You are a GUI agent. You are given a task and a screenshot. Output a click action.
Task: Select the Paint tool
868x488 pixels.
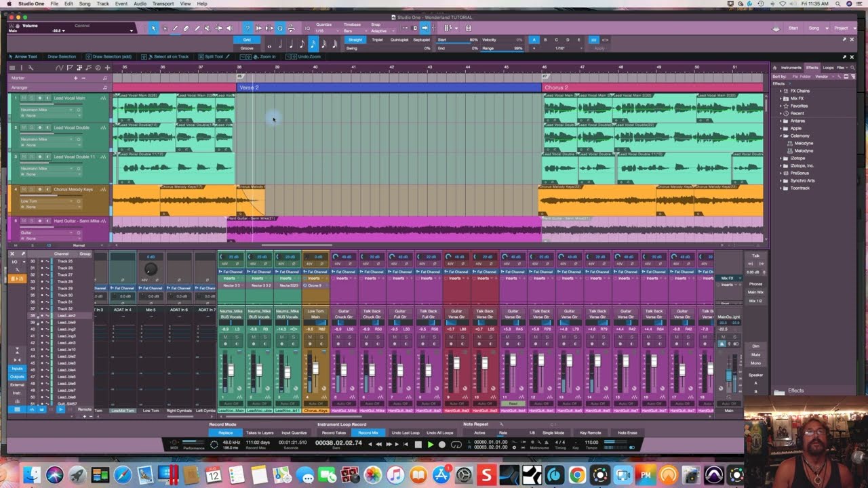point(197,28)
